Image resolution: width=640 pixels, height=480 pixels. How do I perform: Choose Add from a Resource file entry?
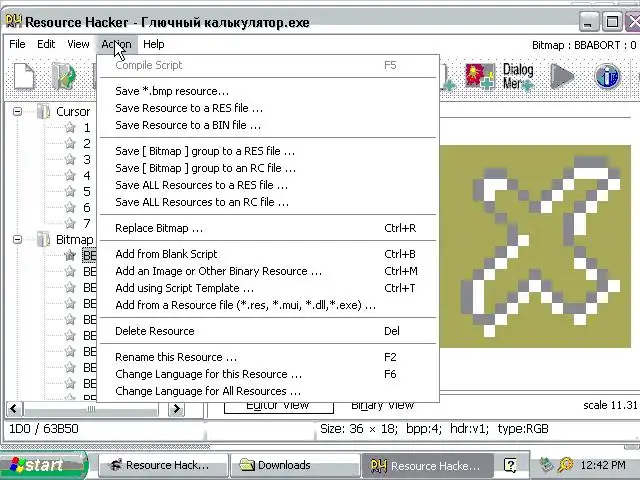[x=268, y=305]
